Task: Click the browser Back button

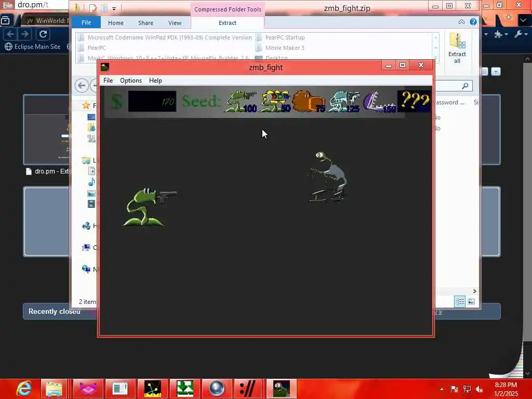Action: point(10,34)
